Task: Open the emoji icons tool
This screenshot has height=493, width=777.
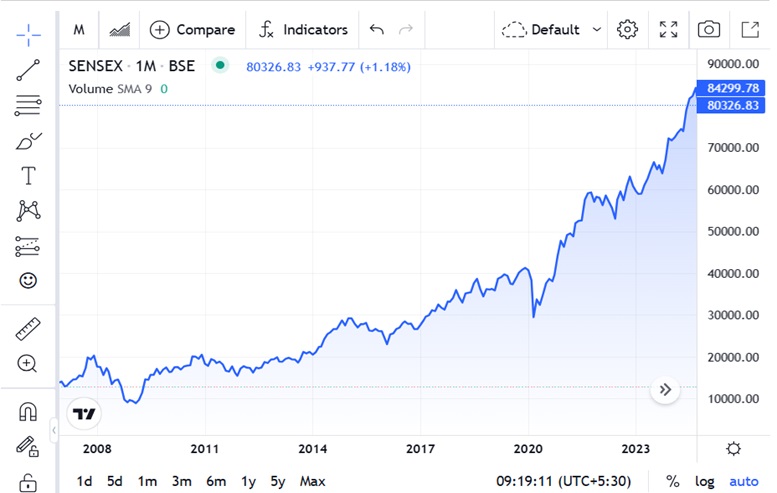Action: pyautogui.click(x=28, y=280)
